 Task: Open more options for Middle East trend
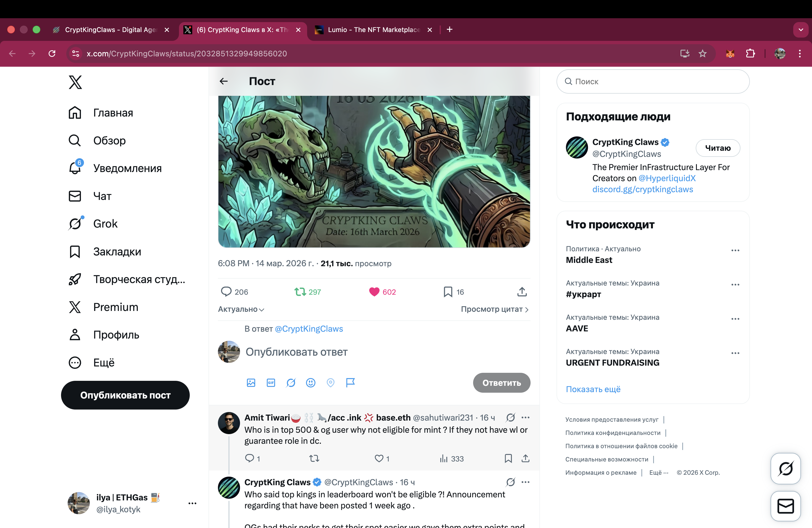[x=735, y=250]
